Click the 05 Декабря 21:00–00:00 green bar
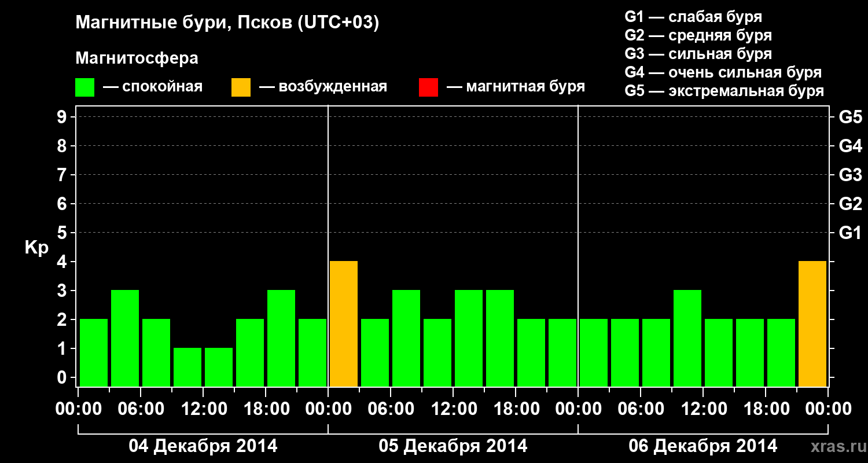The image size is (868, 463). [562, 353]
